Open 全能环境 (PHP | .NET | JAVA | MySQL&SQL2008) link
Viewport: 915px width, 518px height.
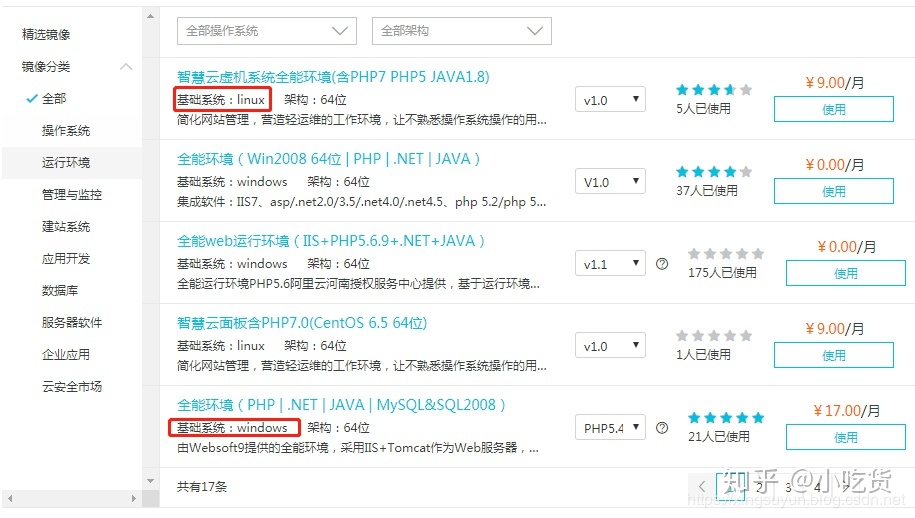pos(341,405)
